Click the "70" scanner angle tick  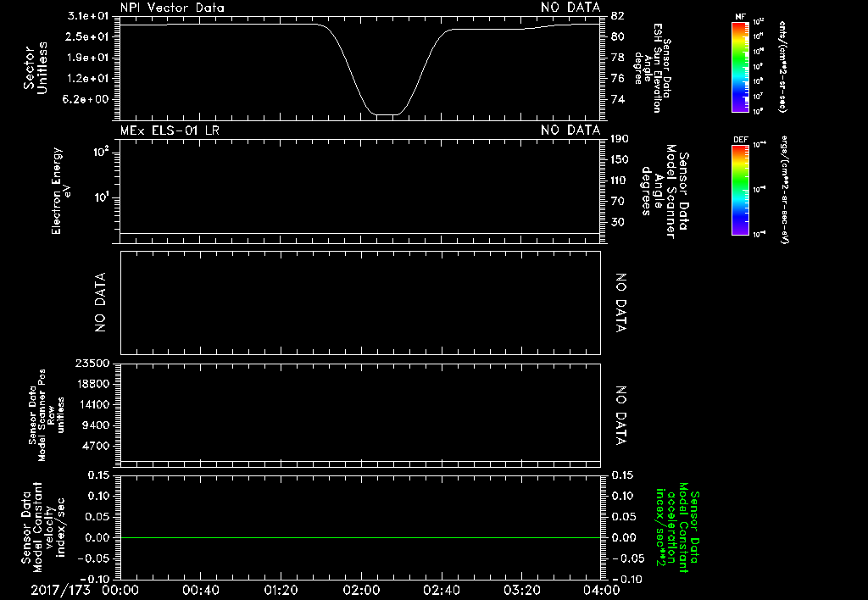coord(618,202)
